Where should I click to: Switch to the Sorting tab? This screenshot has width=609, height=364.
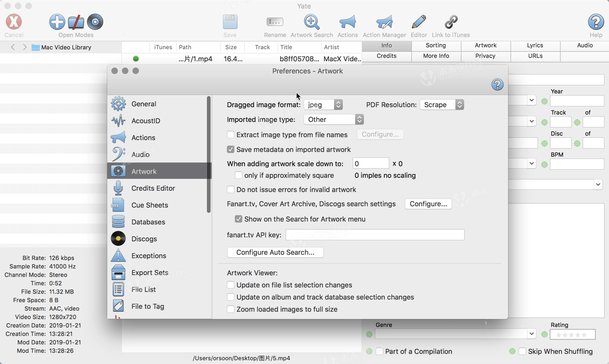tap(436, 45)
